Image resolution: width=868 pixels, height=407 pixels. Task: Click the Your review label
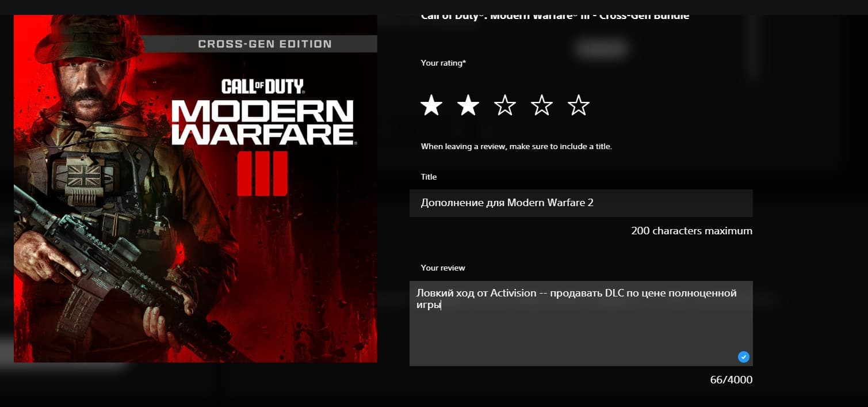(x=443, y=268)
